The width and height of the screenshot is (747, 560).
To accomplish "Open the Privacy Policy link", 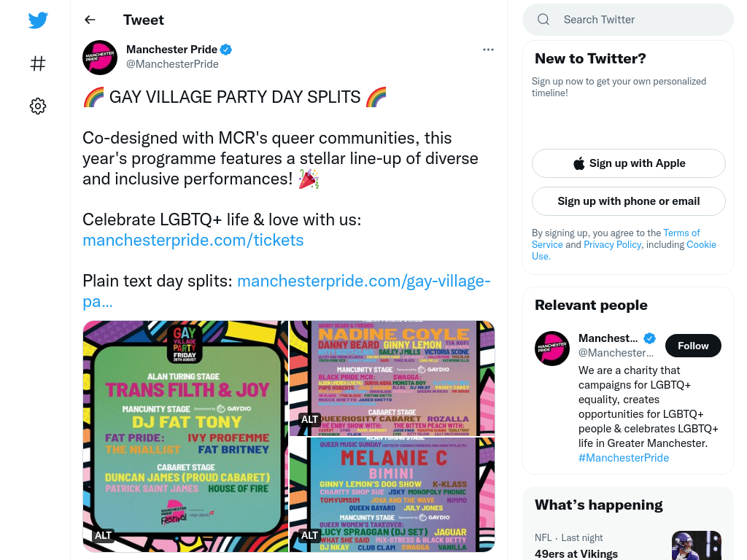I will click(612, 244).
